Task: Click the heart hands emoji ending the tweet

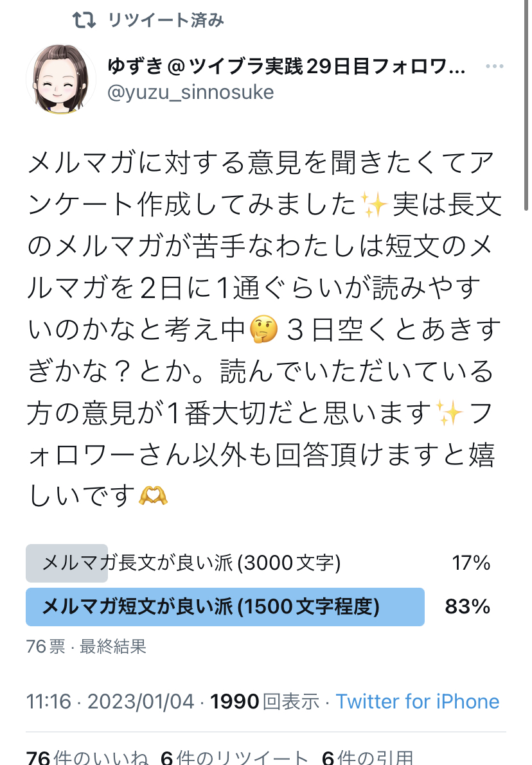Action: click(154, 496)
